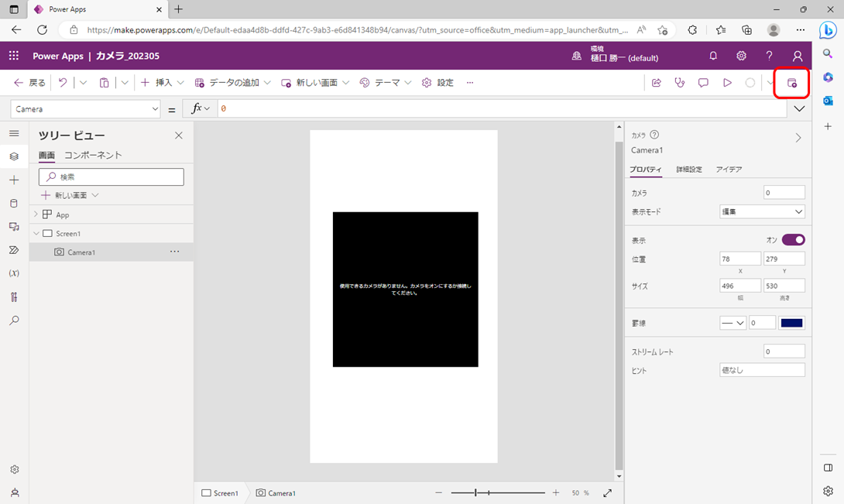Open the border color swatch
The image size is (844, 504).
coord(792,323)
